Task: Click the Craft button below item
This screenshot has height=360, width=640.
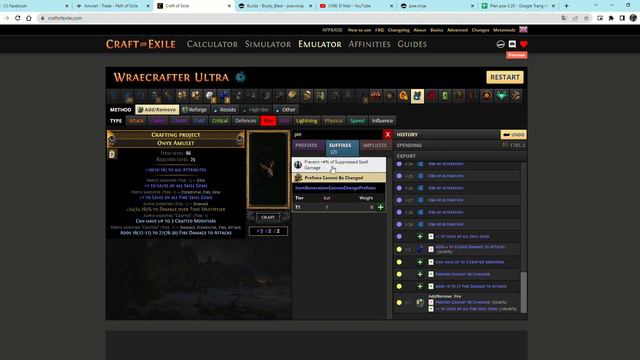Action: 268,217
